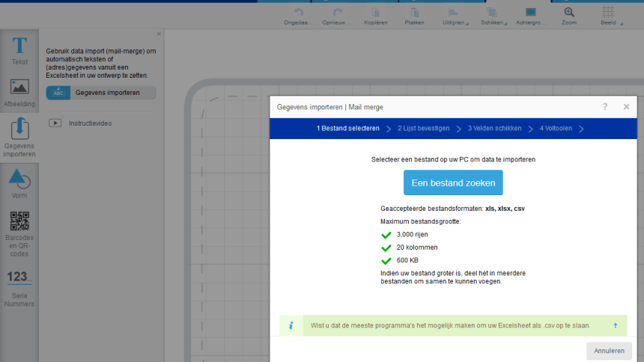Screen dimensions: 644x362
Task: Open Barcodes en QR-codes tool
Action: 19,233
